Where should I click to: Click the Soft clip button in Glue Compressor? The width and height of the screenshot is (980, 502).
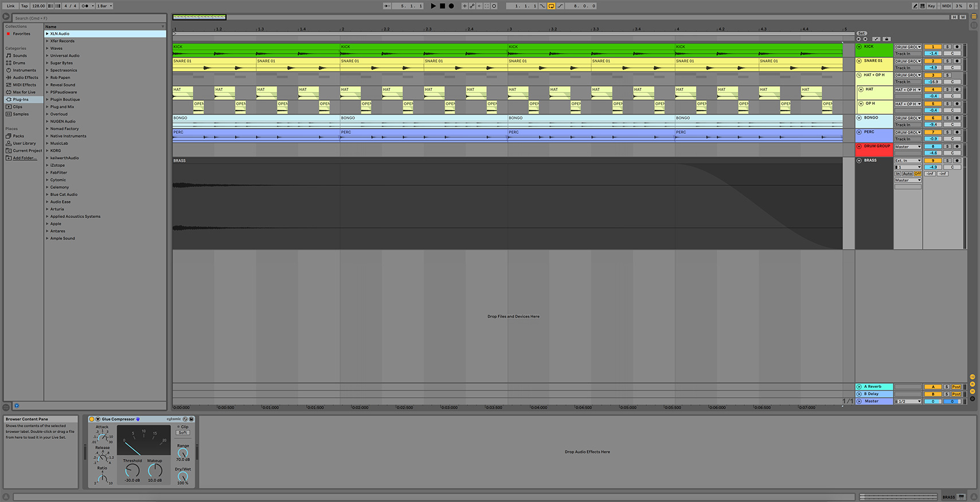pos(183,433)
